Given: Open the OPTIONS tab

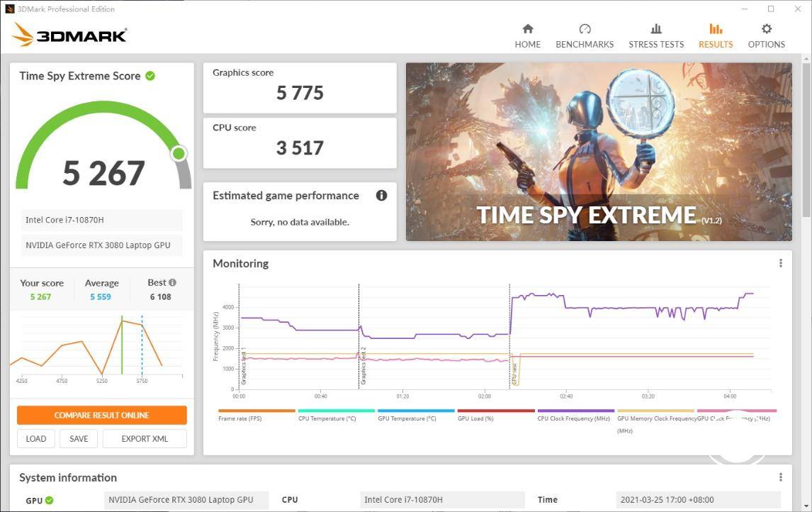Looking at the screenshot, I should [767, 36].
